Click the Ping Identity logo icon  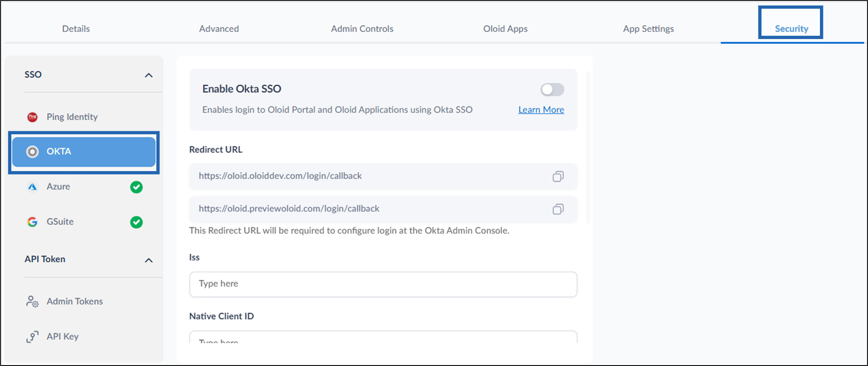32,117
